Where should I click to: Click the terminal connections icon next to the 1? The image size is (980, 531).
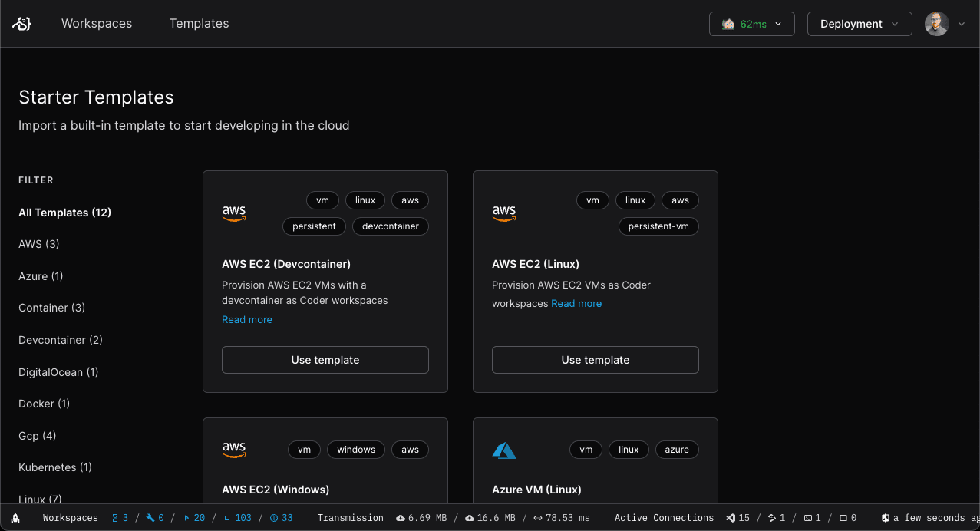[808, 518]
